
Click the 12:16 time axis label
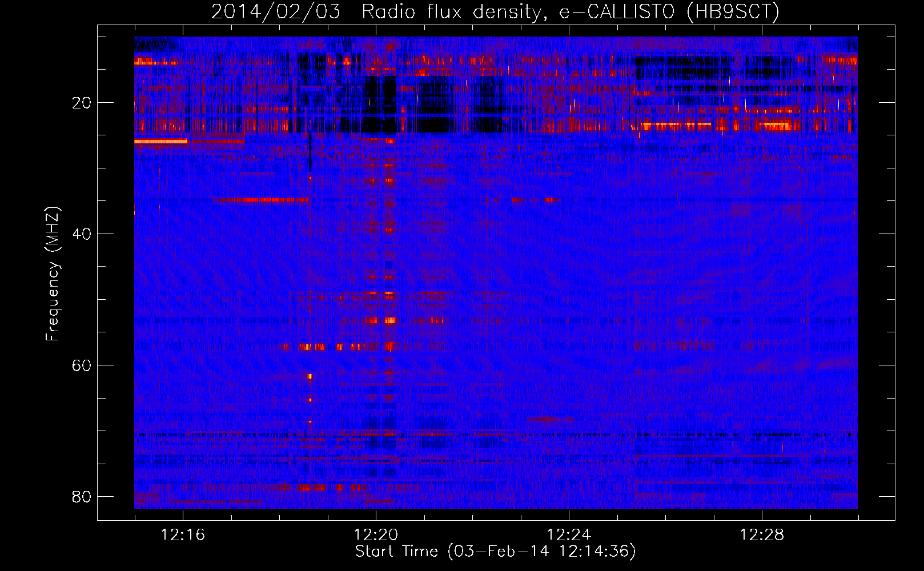[x=183, y=535]
